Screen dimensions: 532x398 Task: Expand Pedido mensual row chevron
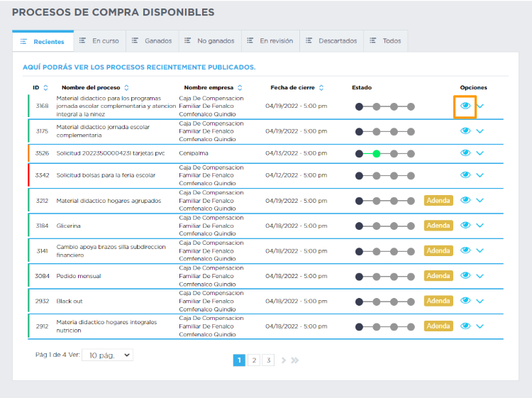click(x=480, y=276)
